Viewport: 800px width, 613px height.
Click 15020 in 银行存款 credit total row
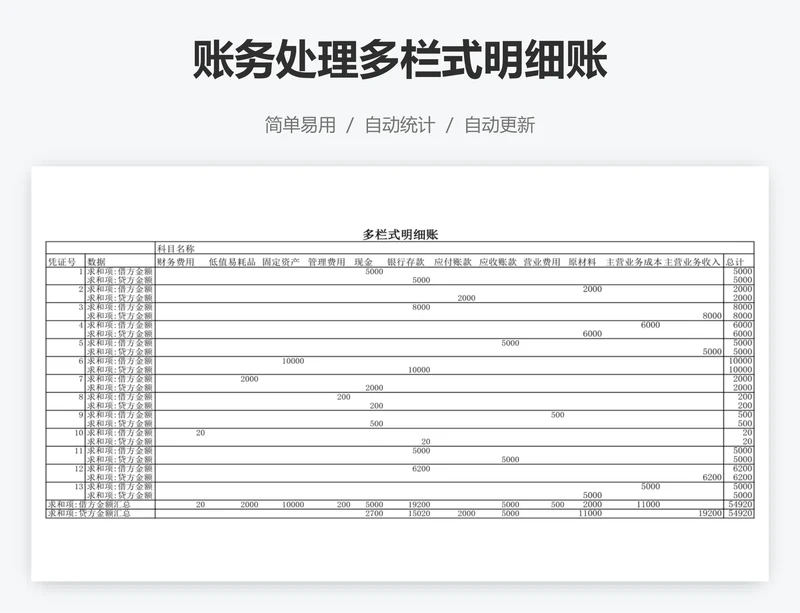(x=419, y=513)
